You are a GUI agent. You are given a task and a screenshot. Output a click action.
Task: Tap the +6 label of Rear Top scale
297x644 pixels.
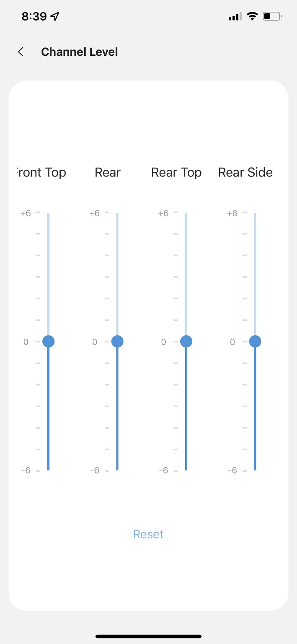[163, 213]
